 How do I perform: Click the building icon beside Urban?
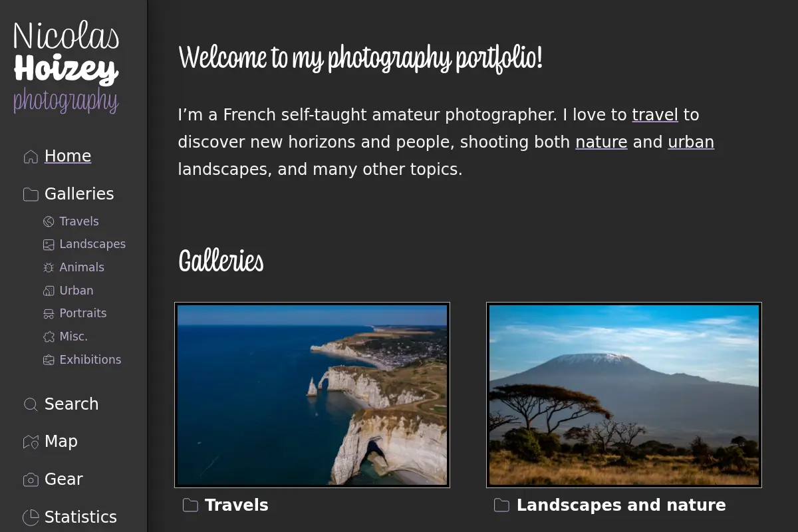point(49,291)
